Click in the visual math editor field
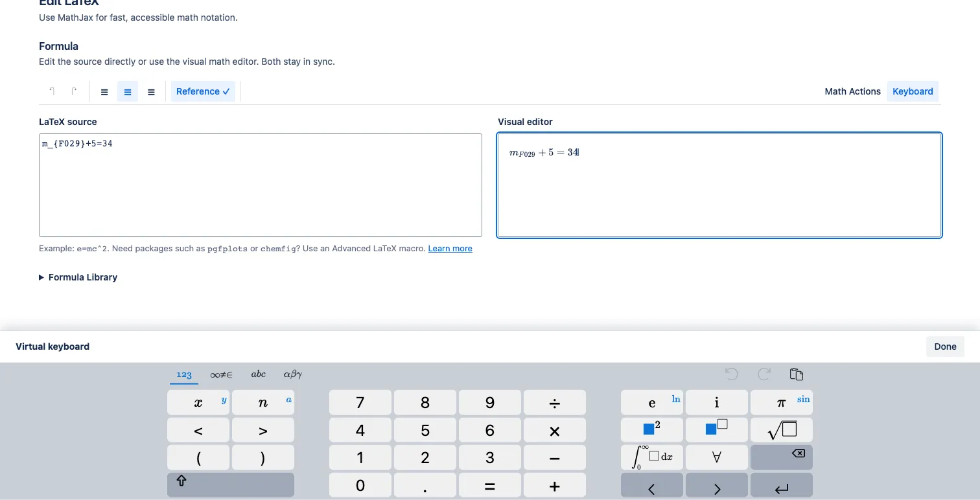The width and height of the screenshot is (980, 500). click(x=719, y=185)
